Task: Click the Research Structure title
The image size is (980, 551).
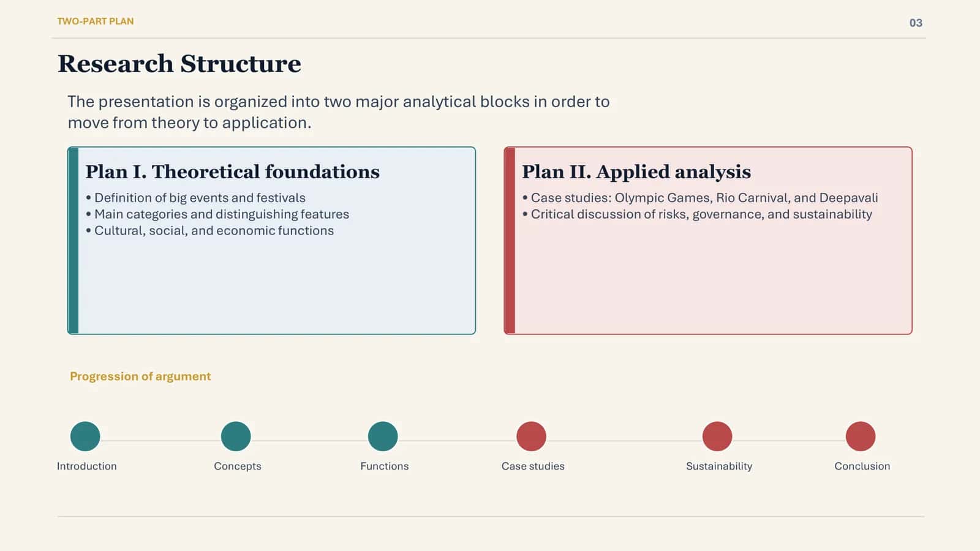Action: click(179, 64)
